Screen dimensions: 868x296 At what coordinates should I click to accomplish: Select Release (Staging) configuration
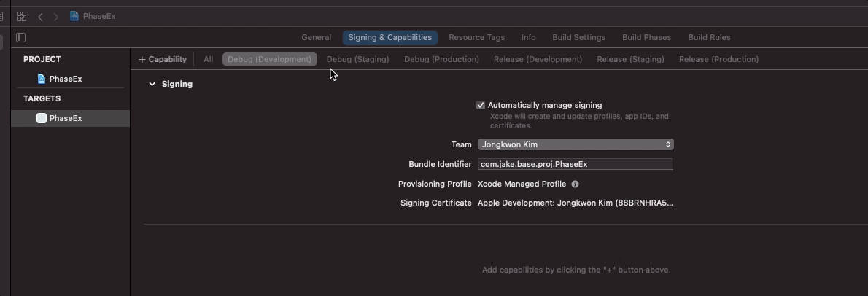630,59
